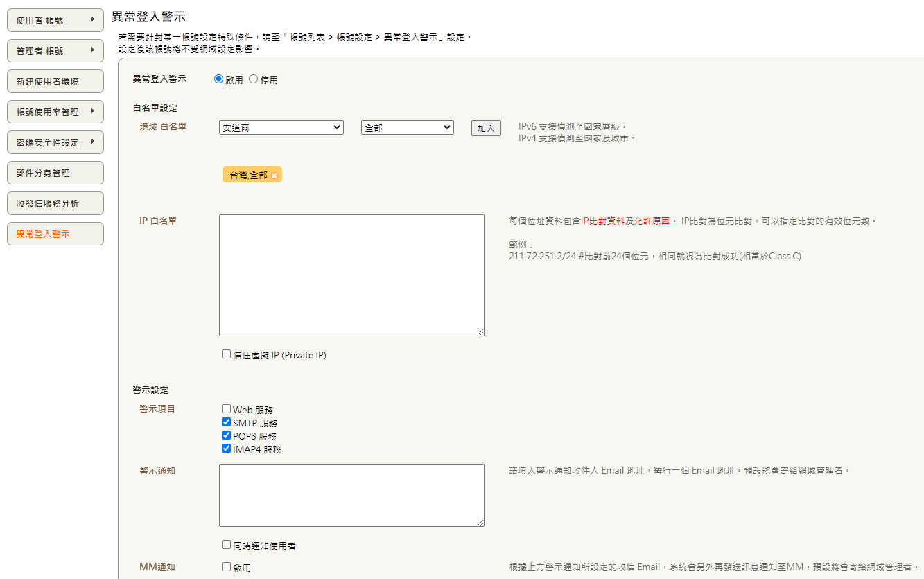Expand the 使用者 帳號 sidebar menu
The width and height of the screenshot is (924, 579).
[x=55, y=19]
